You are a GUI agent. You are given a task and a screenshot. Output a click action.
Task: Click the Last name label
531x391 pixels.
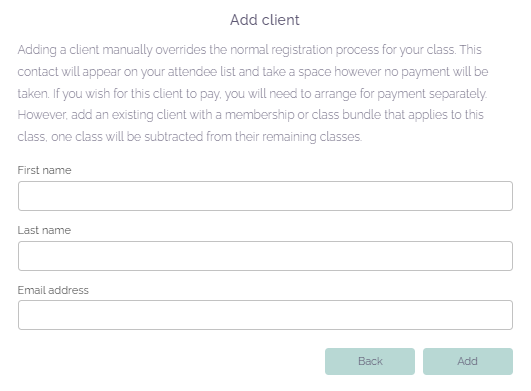point(44,230)
